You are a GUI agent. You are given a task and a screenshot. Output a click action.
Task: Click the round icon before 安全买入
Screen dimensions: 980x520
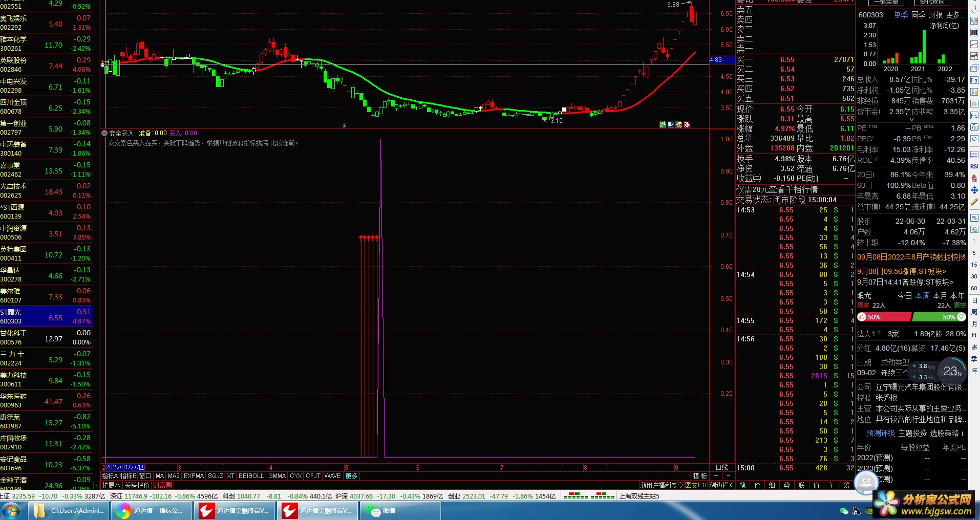click(x=105, y=133)
